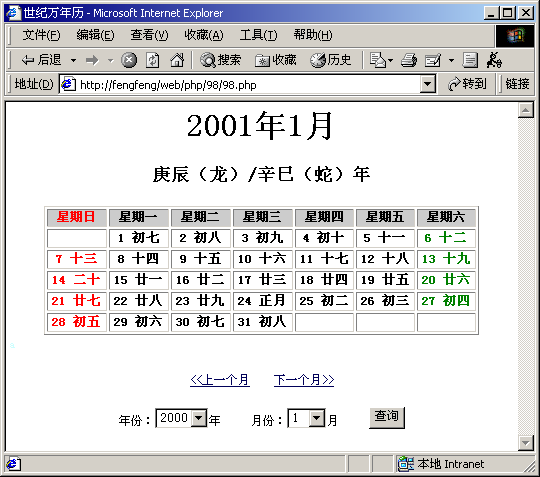540x477 pixels.
Task: Click the address URL field
Action: point(248,84)
